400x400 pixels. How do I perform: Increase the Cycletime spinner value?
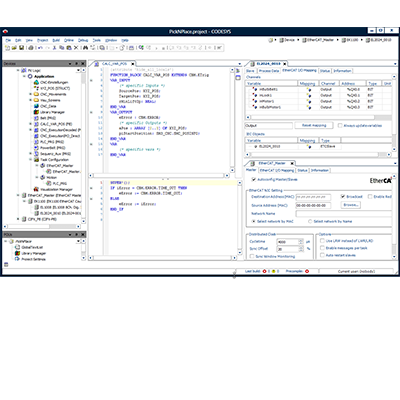(x=301, y=240)
